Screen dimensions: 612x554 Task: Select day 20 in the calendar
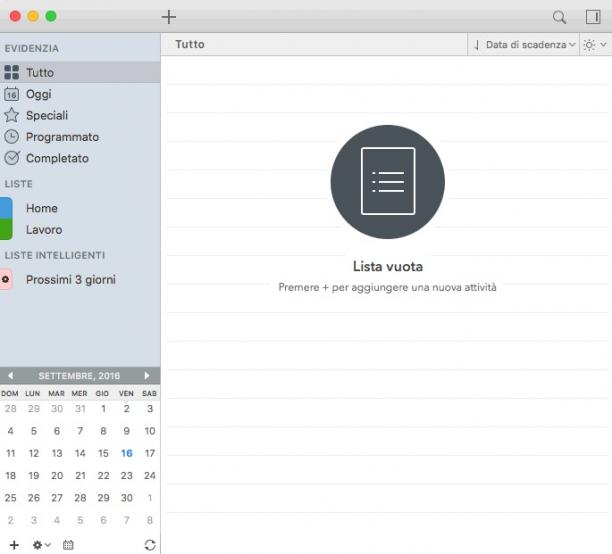(x=57, y=475)
